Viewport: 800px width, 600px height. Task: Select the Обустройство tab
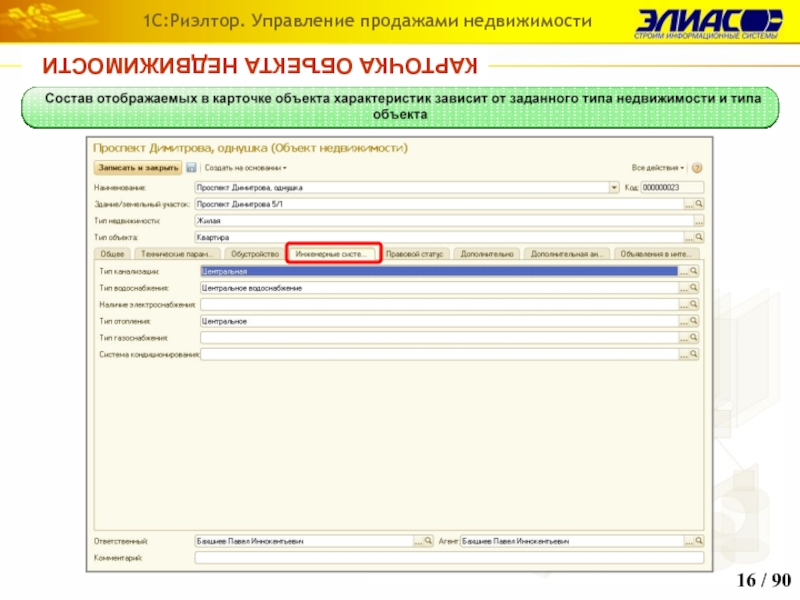(x=255, y=254)
